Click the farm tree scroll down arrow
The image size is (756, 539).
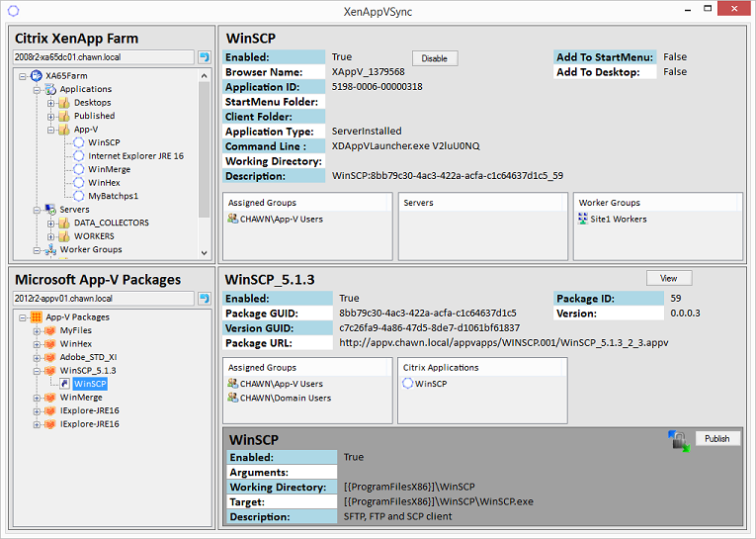[x=204, y=253]
